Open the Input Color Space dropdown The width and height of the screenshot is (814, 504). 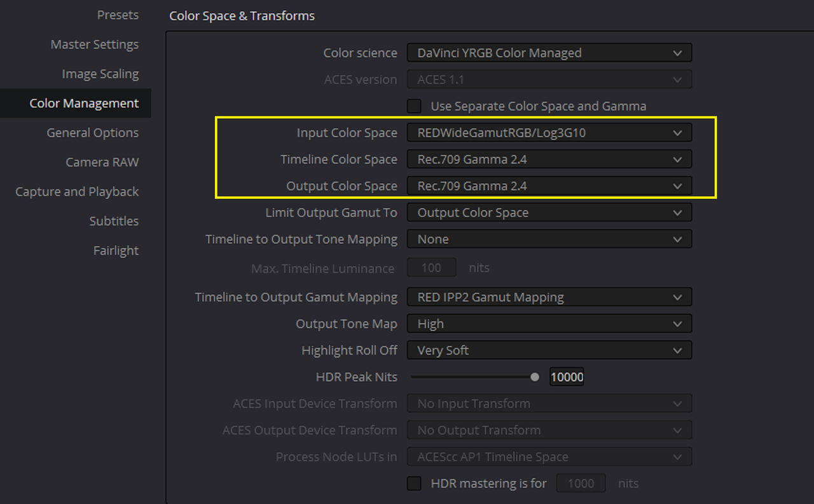click(549, 133)
